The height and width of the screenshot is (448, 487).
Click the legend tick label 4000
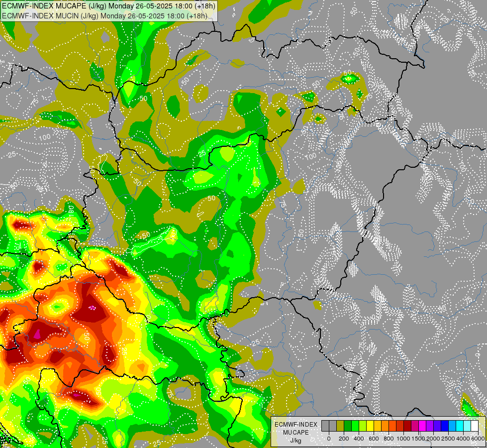pos(463,439)
